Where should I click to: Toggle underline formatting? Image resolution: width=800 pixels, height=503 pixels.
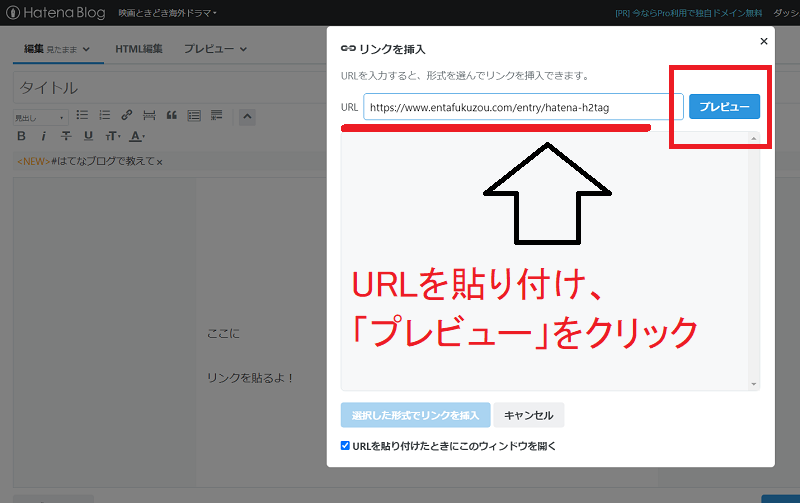point(88,136)
